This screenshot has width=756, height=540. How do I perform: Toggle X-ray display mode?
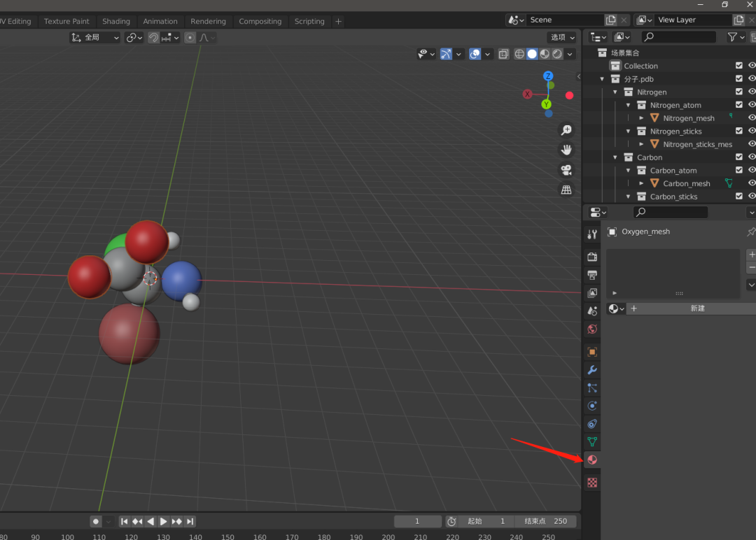coord(503,54)
